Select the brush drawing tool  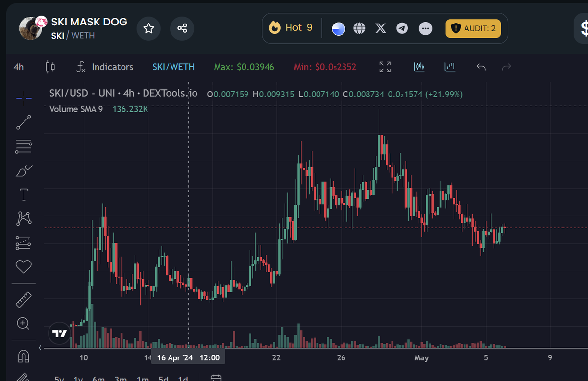pos(24,170)
